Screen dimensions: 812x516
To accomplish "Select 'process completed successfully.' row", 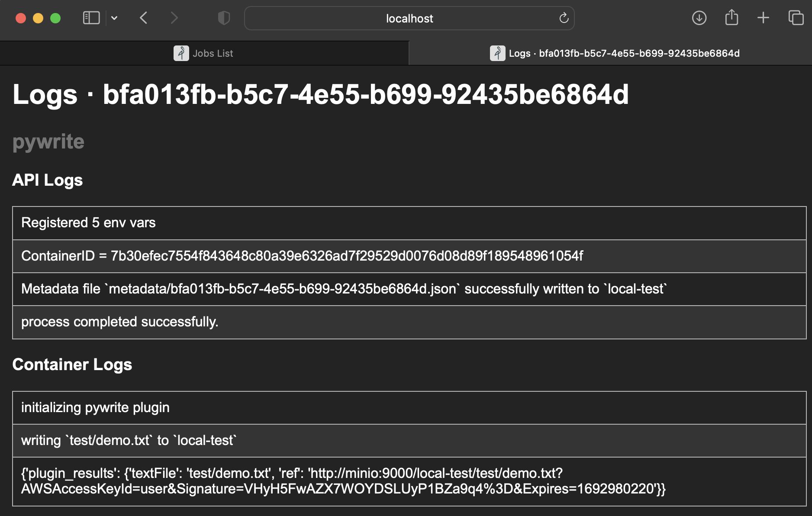I will pos(409,322).
